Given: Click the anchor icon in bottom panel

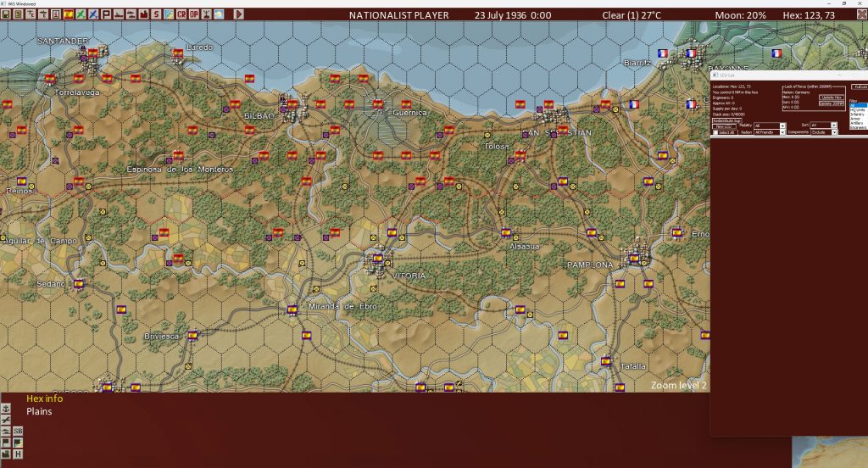Looking at the screenshot, I should [6, 409].
